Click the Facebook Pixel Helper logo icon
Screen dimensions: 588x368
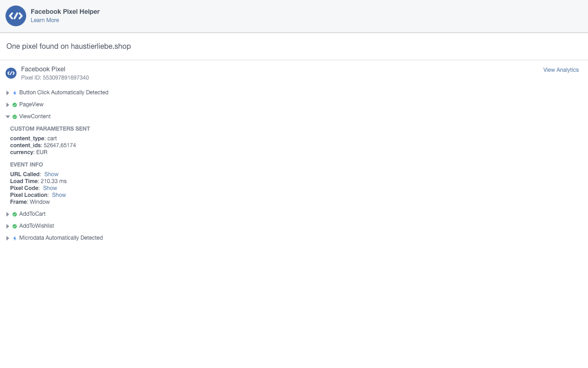(16, 16)
